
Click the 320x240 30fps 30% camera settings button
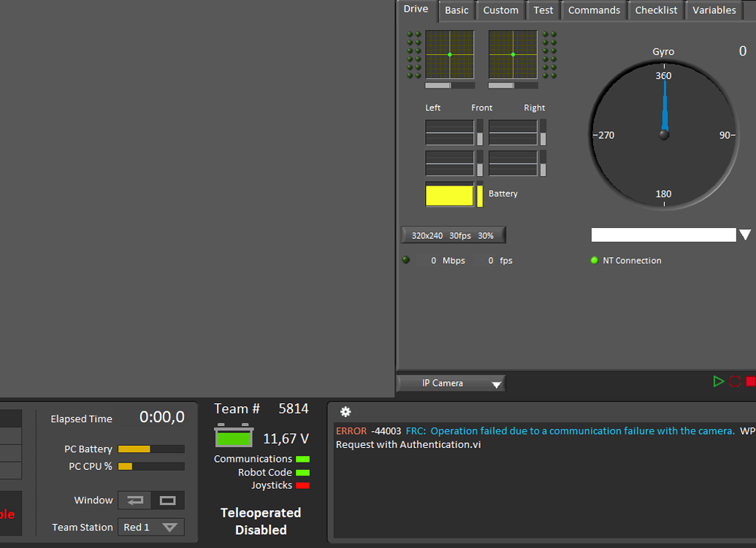point(453,235)
